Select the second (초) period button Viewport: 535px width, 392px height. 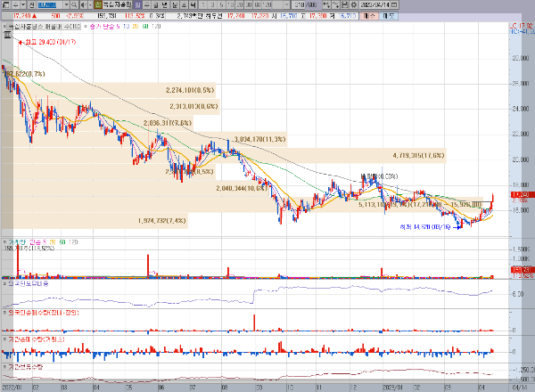[184, 4]
